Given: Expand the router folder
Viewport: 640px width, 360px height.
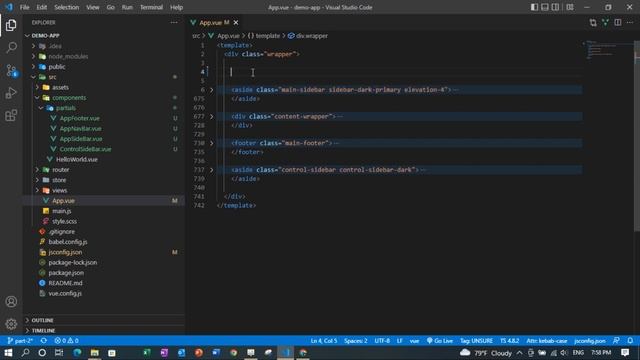Looking at the screenshot, I should (x=37, y=169).
